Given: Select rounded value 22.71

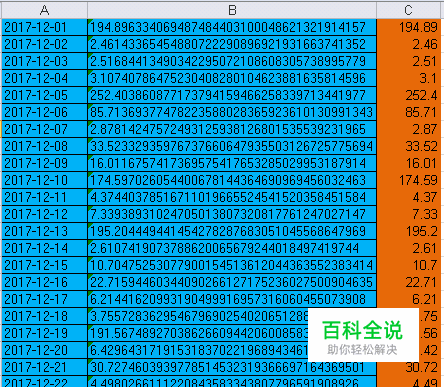Looking at the screenshot, I should 408,282.
